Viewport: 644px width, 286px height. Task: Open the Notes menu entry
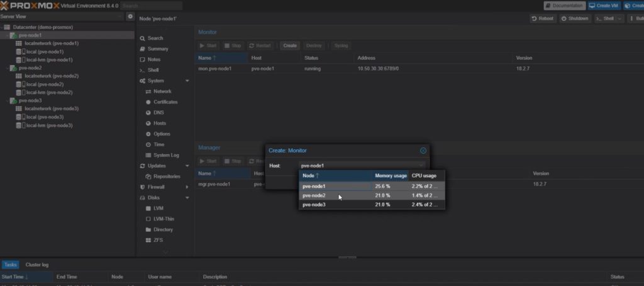click(154, 59)
